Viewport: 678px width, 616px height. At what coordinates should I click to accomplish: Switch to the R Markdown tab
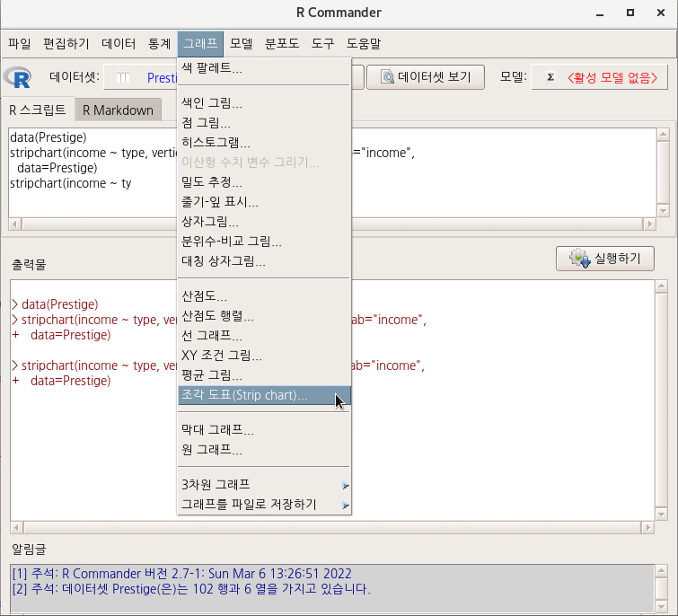(118, 110)
